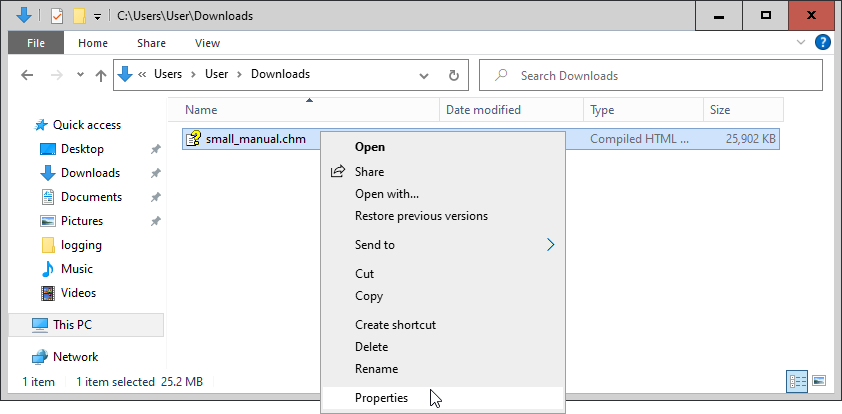Open the Help question mark icon

click(823, 42)
